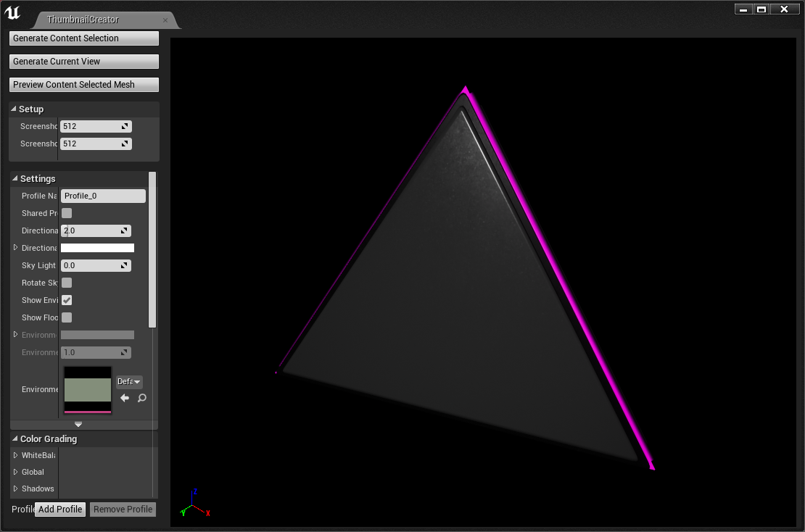Click Generate Current View button
Viewport: 805px width, 532px height.
click(83, 62)
